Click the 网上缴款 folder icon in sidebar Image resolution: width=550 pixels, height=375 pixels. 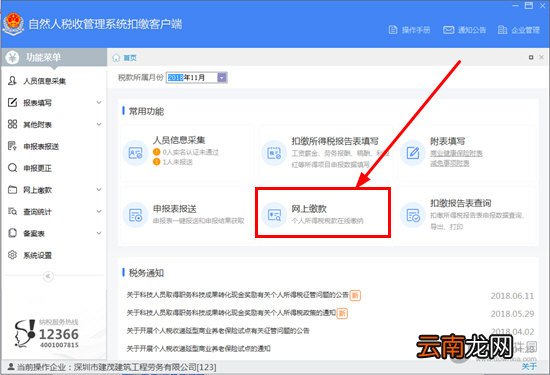coord(12,190)
